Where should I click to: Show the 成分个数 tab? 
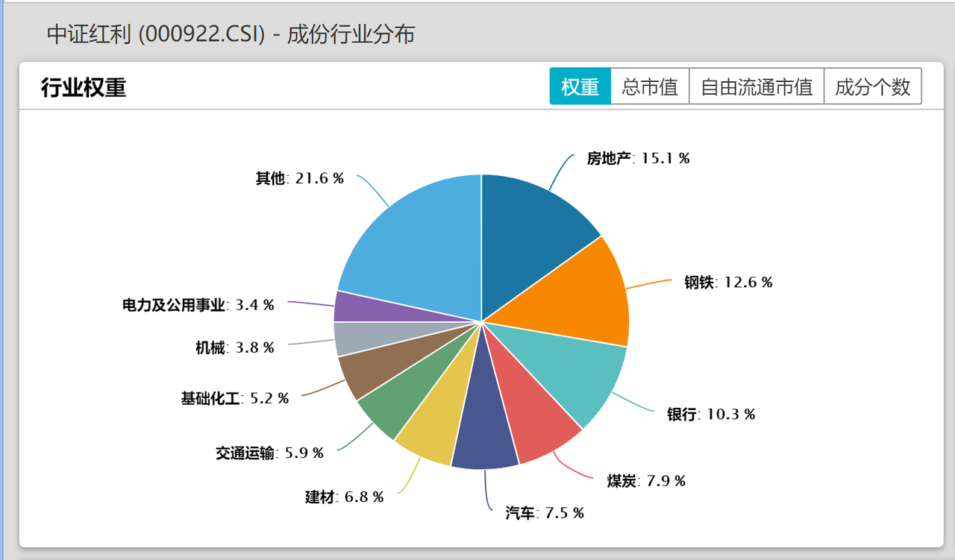click(x=872, y=86)
